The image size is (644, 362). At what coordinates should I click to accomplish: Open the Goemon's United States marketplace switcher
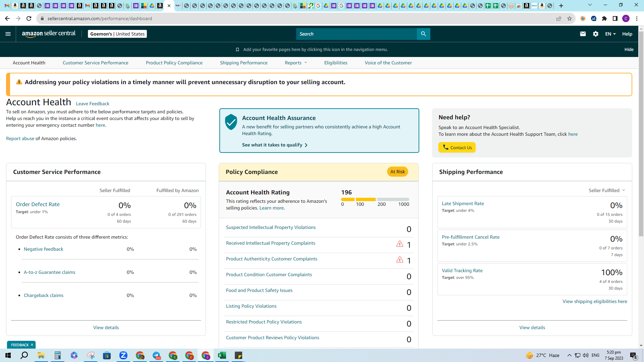[x=117, y=34]
